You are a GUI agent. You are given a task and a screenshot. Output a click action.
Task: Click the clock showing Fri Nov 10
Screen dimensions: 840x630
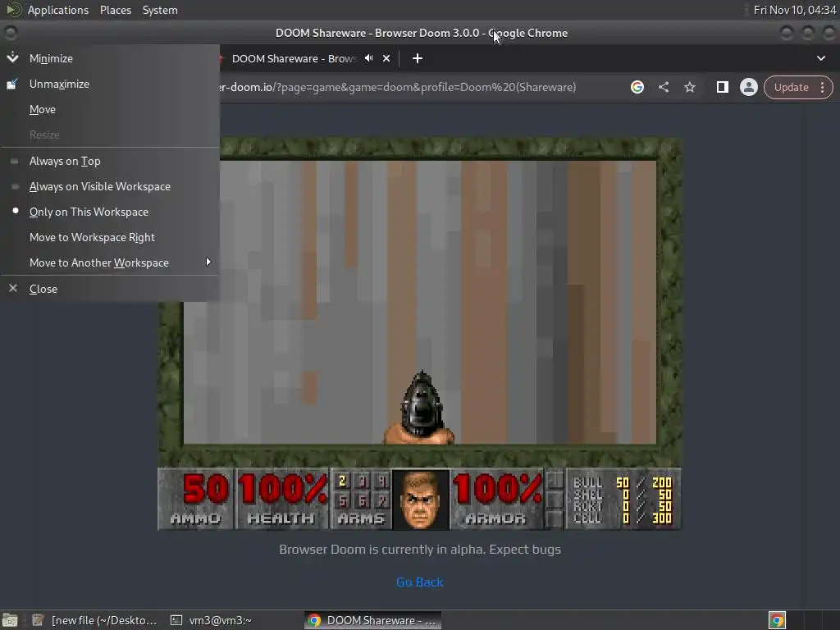(794, 10)
